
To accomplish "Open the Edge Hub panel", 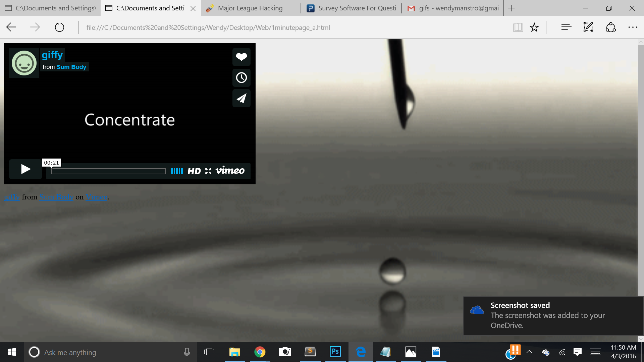I will [566, 27].
